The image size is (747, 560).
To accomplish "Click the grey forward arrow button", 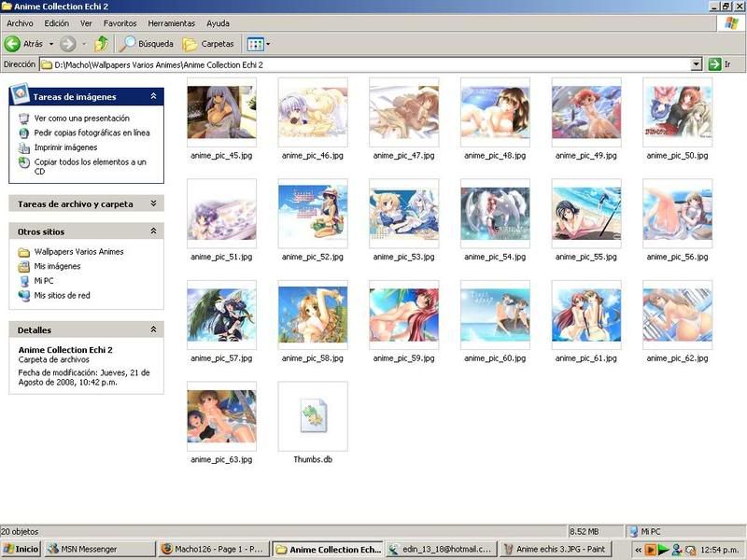I will click(67, 44).
